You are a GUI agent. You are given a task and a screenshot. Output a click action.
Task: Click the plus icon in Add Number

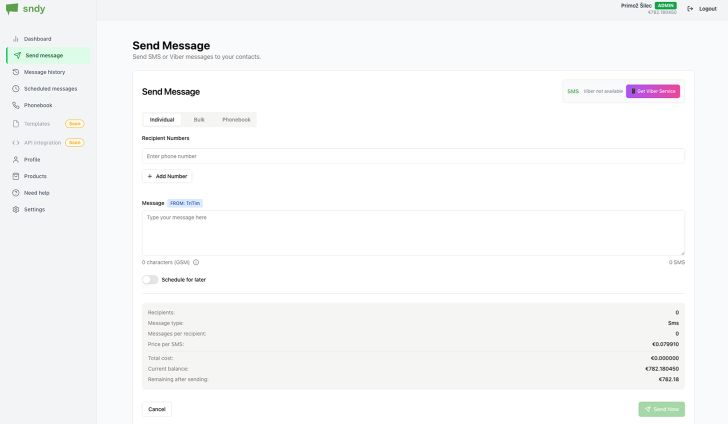pos(150,176)
